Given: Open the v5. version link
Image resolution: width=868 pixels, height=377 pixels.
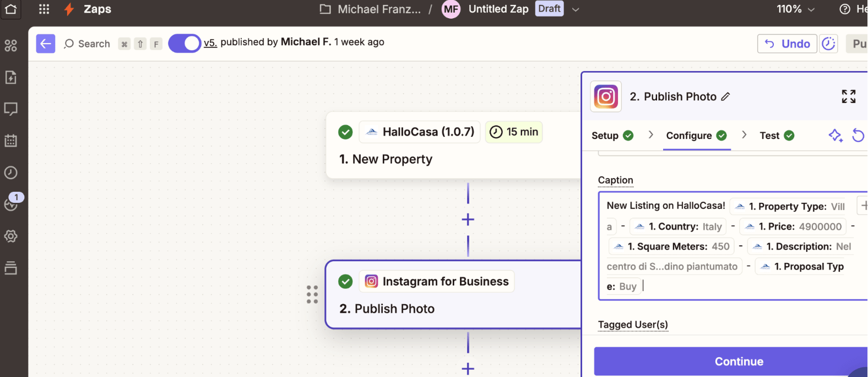Looking at the screenshot, I should (210, 42).
